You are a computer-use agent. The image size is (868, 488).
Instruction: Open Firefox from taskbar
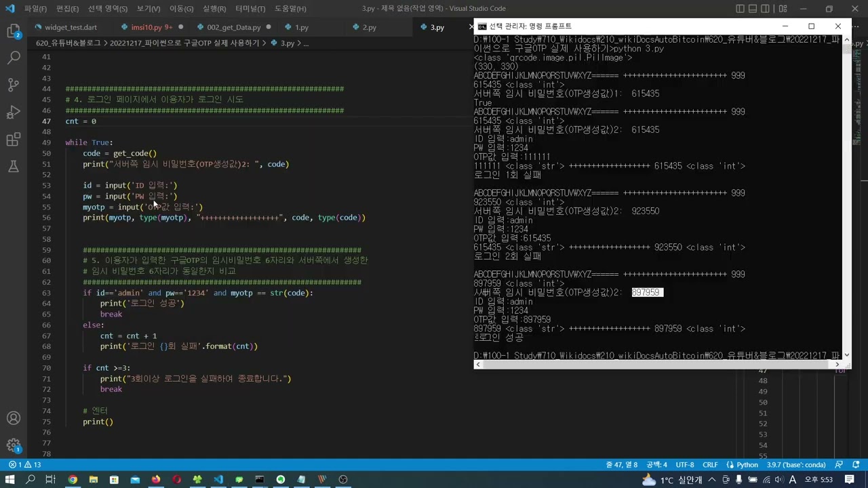(156, 480)
